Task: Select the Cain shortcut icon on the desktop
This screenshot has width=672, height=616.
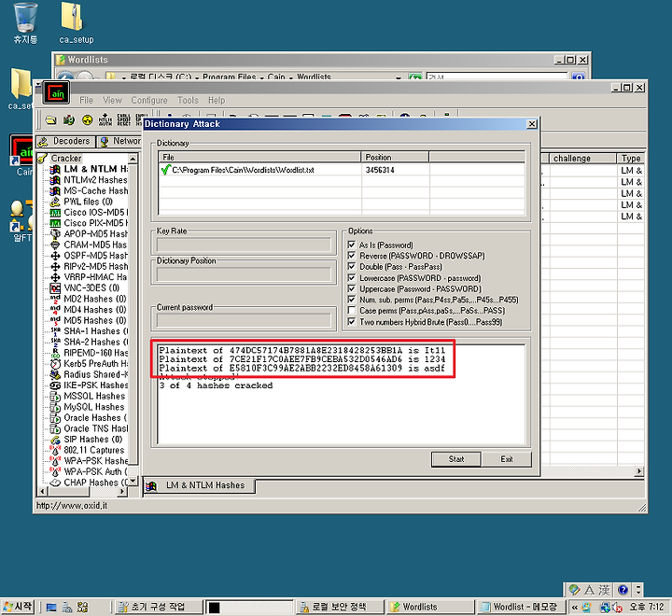Action: [21, 155]
